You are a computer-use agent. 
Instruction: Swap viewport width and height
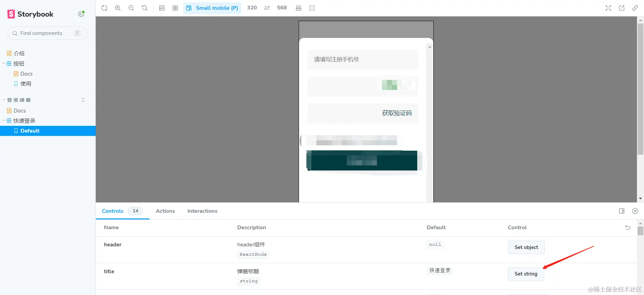point(267,8)
